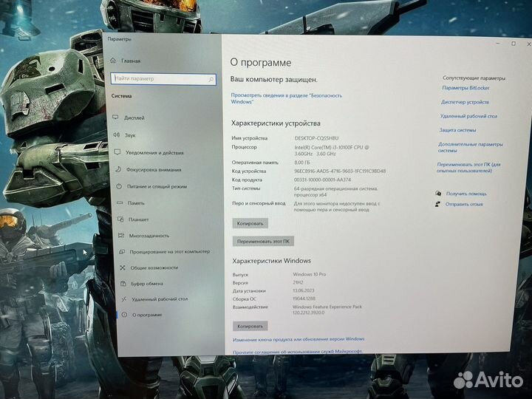Click the Планшет tablet icon
Screen dimensions: 532x399
click(x=120, y=219)
